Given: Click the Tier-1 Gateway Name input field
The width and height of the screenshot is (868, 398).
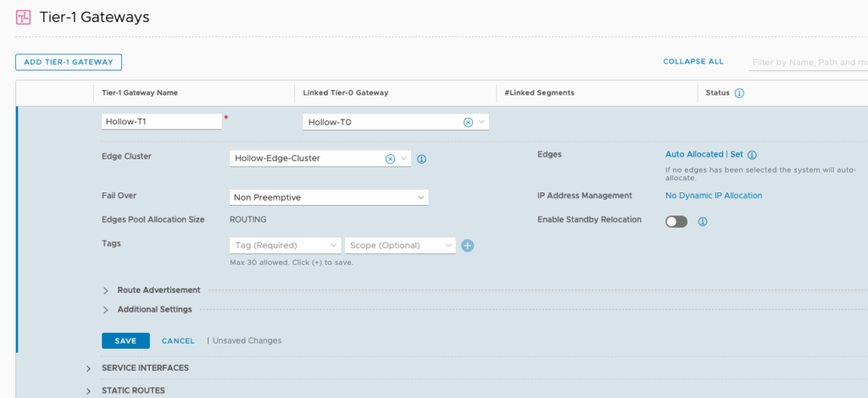Looking at the screenshot, I should tap(161, 122).
